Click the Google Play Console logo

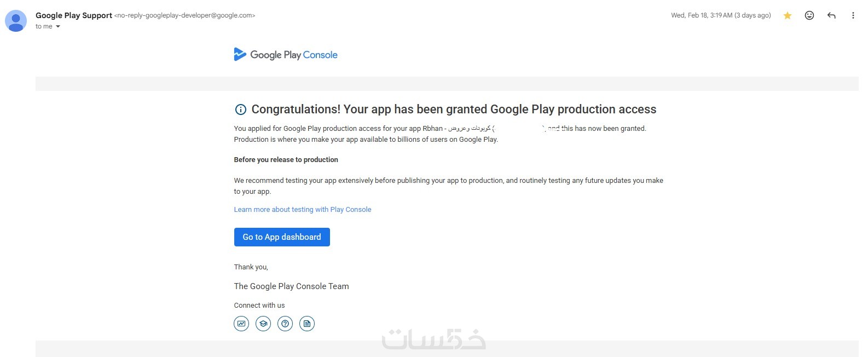pyautogui.click(x=286, y=55)
